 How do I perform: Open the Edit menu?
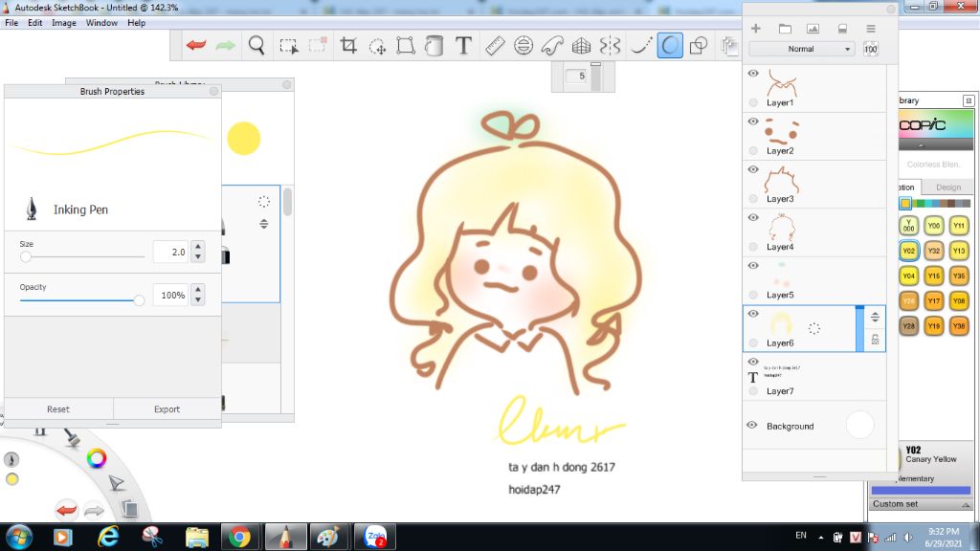tap(35, 23)
